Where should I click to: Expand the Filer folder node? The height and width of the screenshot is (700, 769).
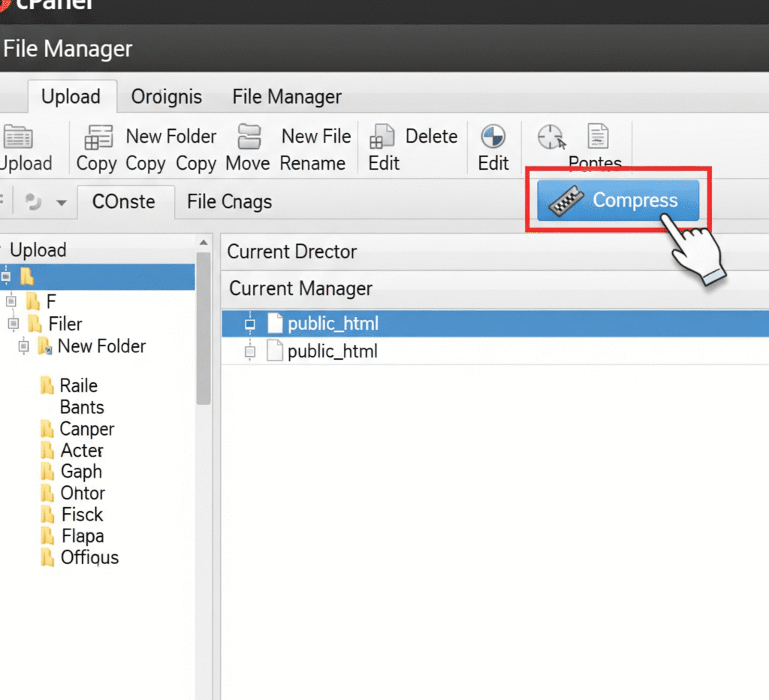coord(14,323)
